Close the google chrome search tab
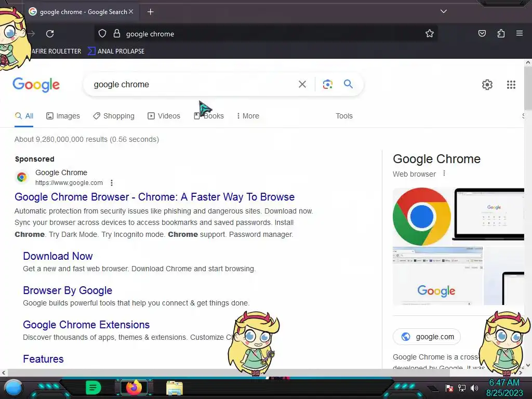 click(x=131, y=11)
